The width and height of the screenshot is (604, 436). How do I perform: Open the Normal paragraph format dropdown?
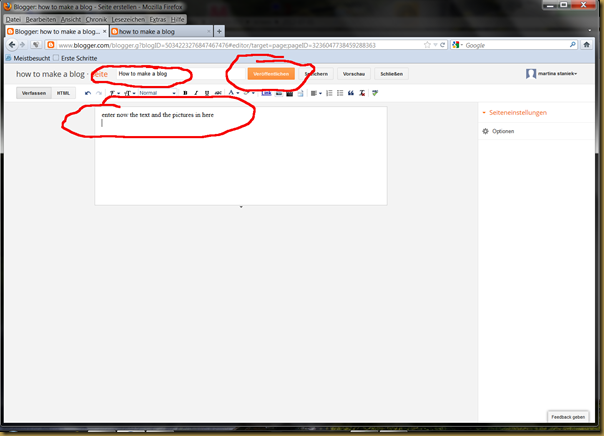(x=157, y=93)
